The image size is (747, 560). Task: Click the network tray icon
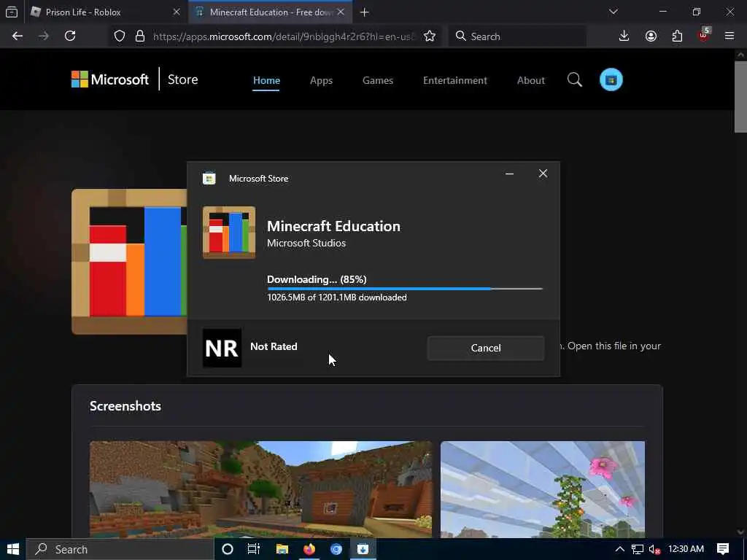coord(637,550)
